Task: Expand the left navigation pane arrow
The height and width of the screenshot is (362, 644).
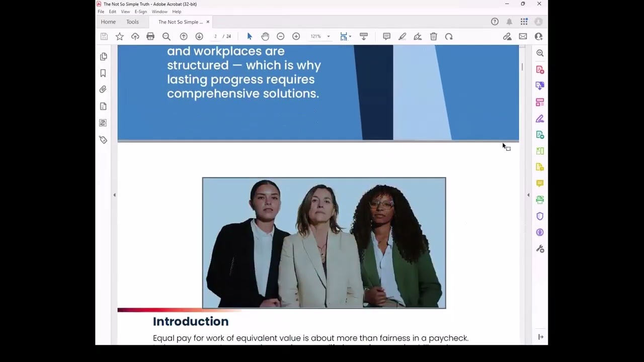Action: (114, 195)
